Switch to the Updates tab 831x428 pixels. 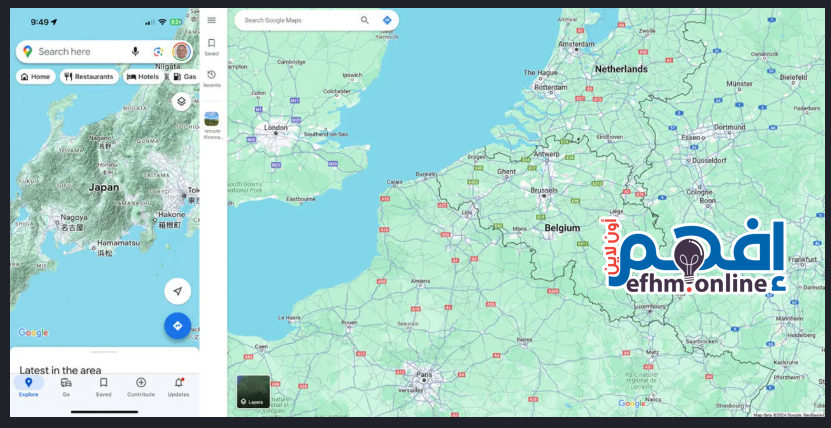click(179, 387)
